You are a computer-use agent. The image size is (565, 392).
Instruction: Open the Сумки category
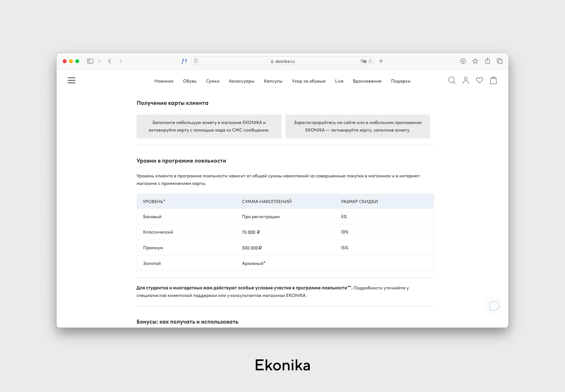[213, 81]
